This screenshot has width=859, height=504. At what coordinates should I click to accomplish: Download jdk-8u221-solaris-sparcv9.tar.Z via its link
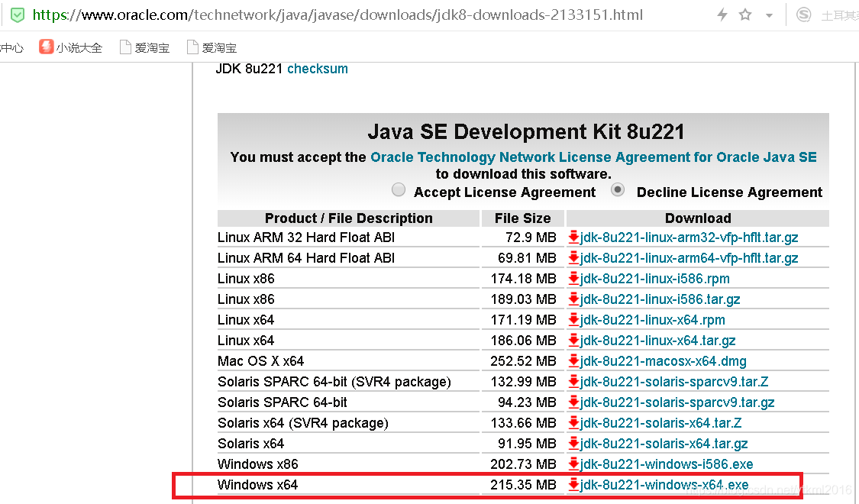(674, 382)
